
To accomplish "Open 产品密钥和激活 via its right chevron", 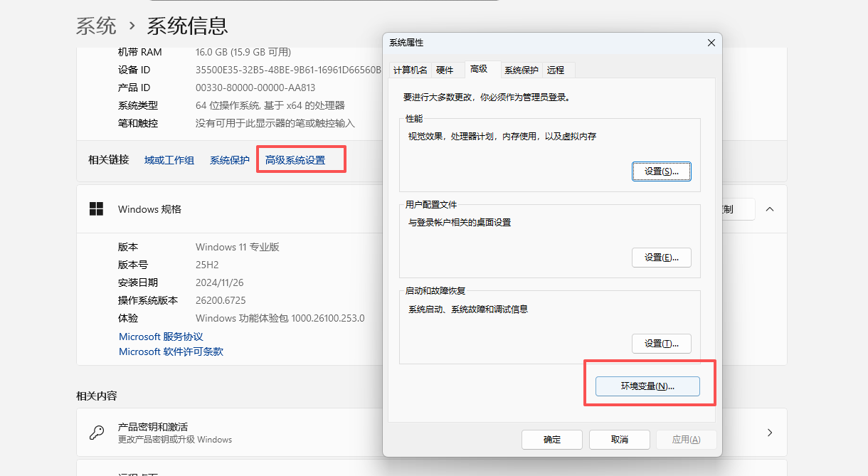I will pyautogui.click(x=769, y=433).
